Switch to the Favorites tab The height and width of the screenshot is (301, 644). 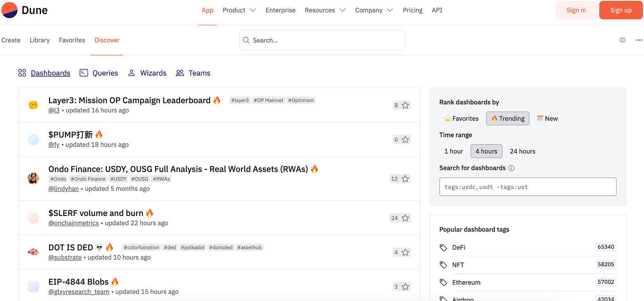[72, 40]
